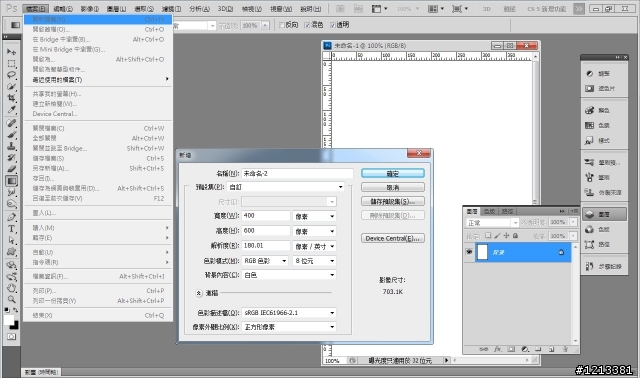Image resolution: width=640 pixels, height=378 pixels.
Task: Open the History panel icon
Action: (589, 266)
